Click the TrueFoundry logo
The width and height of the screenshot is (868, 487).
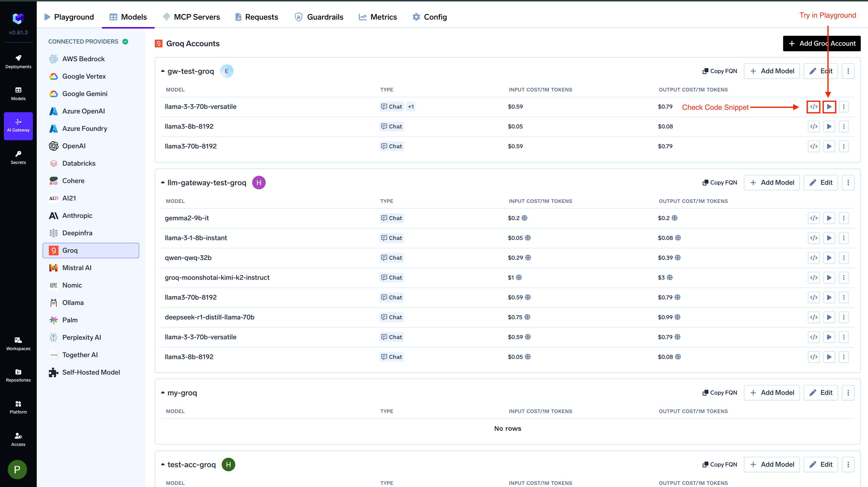[18, 19]
